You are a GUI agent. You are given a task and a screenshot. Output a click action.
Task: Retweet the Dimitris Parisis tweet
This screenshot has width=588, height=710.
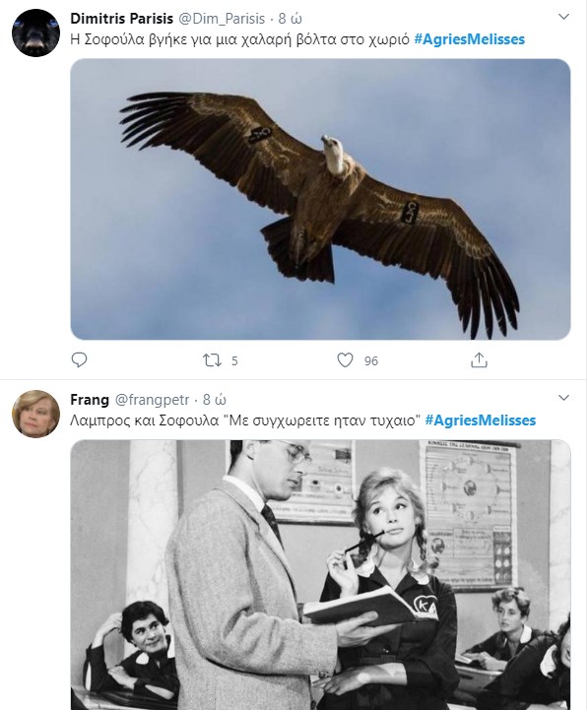(x=212, y=360)
